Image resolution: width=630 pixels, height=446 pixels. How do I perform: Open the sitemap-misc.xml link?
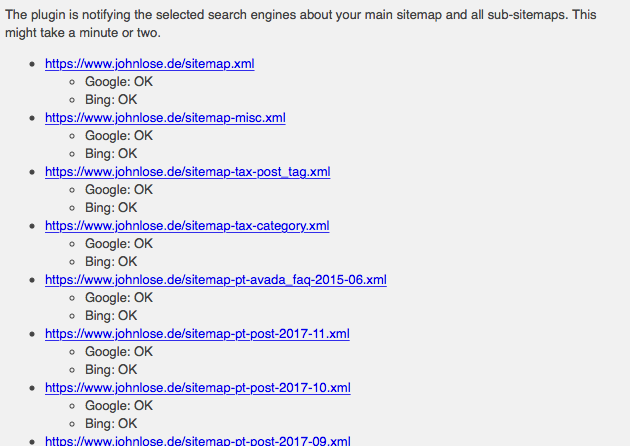pos(165,118)
